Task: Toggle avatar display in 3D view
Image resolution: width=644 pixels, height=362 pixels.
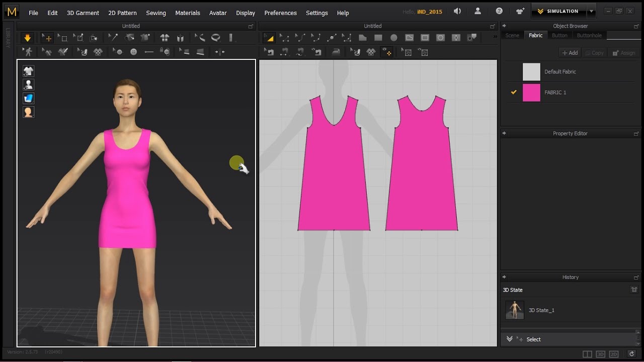Action: click(x=29, y=84)
